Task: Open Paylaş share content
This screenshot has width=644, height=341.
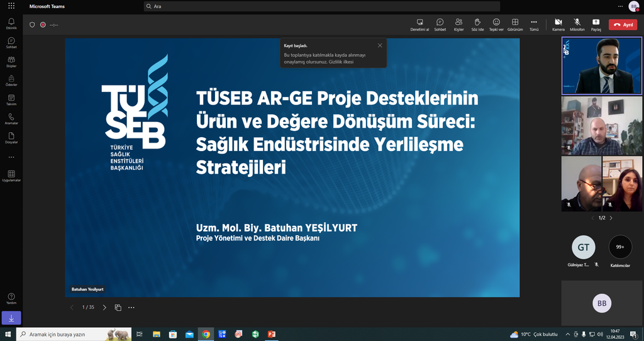Action: pos(596,25)
